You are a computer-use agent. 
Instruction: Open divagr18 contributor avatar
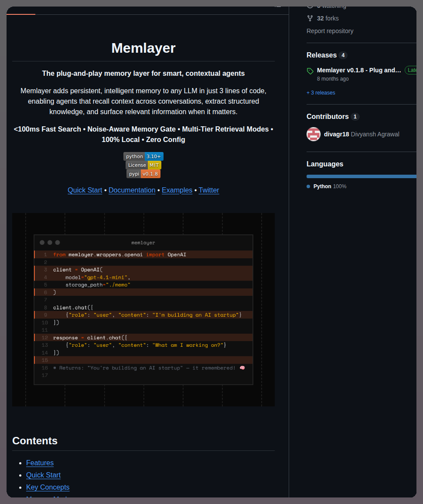(x=313, y=134)
